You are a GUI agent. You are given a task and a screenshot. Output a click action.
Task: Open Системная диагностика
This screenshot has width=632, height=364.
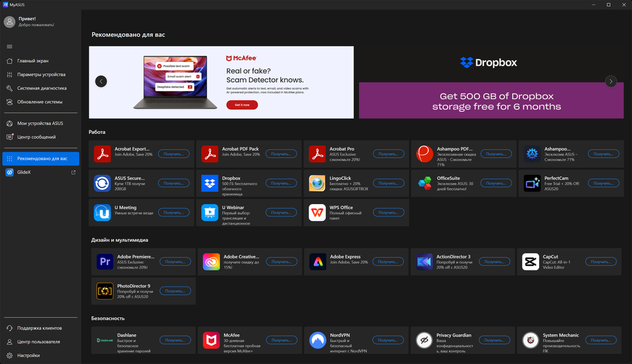[x=41, y=88]
